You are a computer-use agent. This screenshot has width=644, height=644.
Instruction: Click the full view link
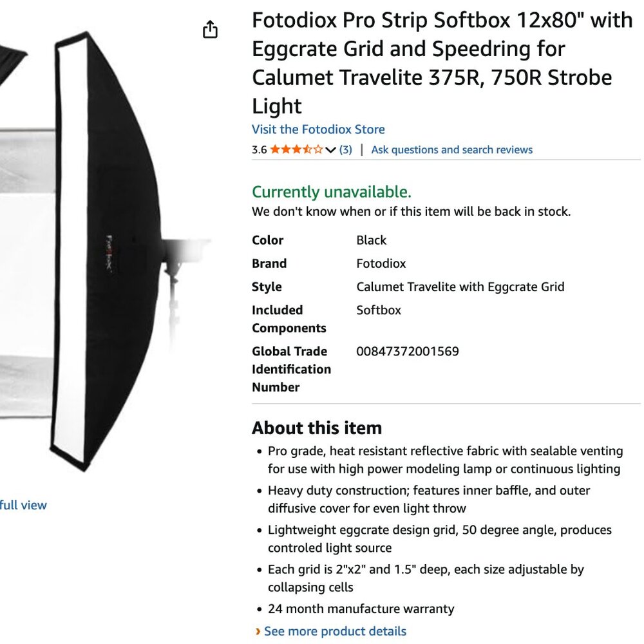(x=23, y=505)
